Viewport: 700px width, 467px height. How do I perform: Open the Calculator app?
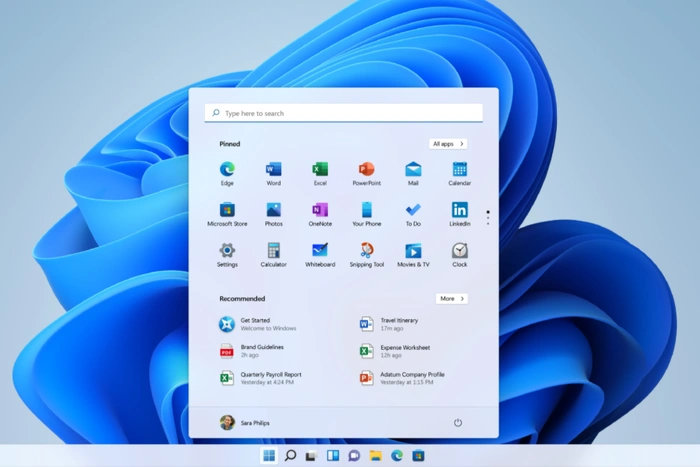pos(274,255)
